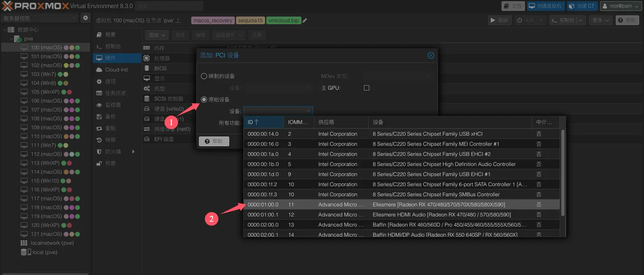Collapse the pve node in tree
644x275 pixels.
tap(11, 39)
